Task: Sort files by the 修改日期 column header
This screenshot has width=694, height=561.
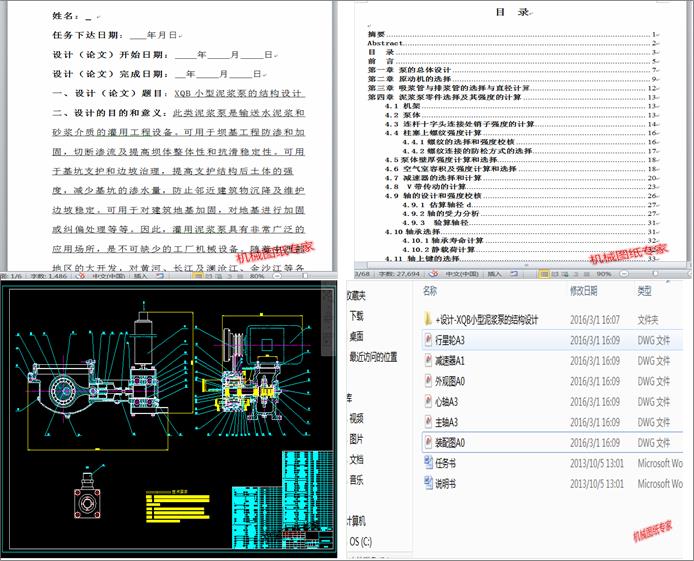Action: tap(583, 291)
